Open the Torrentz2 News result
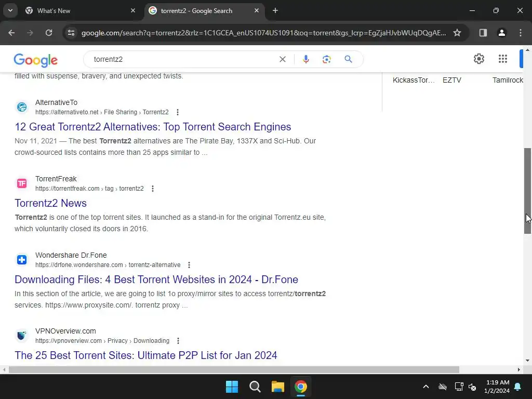The width and height of the screenshot is (532, 399). pyautogui.click(x=50, y=203)
